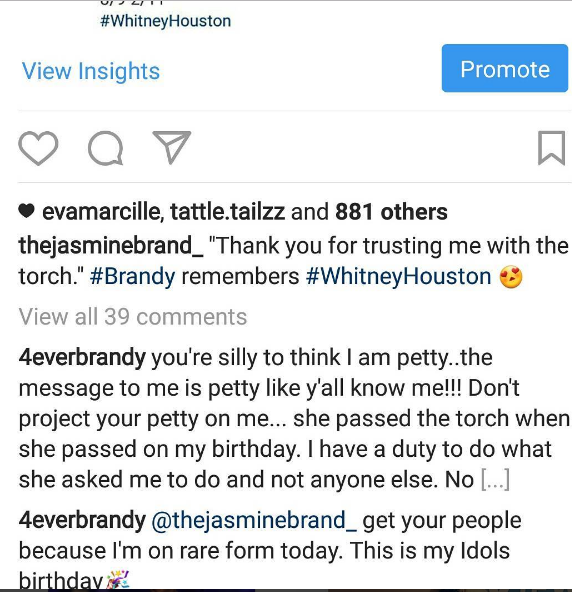Save the post with the bookmark icon
The width and height of the screenshot is (572, 592).
pyautogui.click(x=552, y=148)
